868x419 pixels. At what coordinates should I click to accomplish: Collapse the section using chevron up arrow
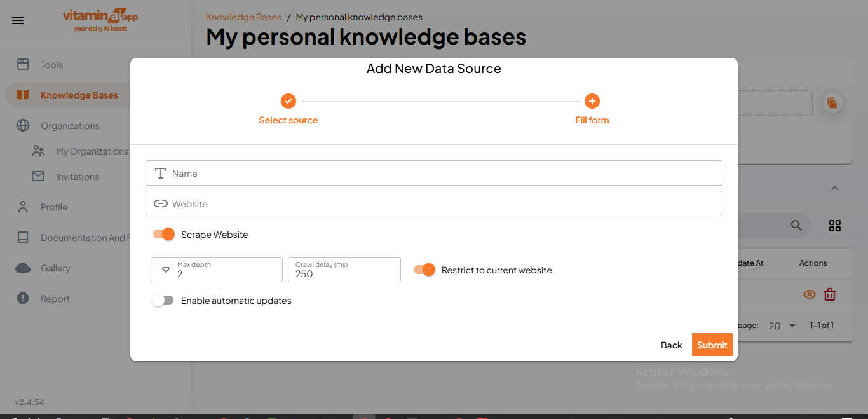835,188
